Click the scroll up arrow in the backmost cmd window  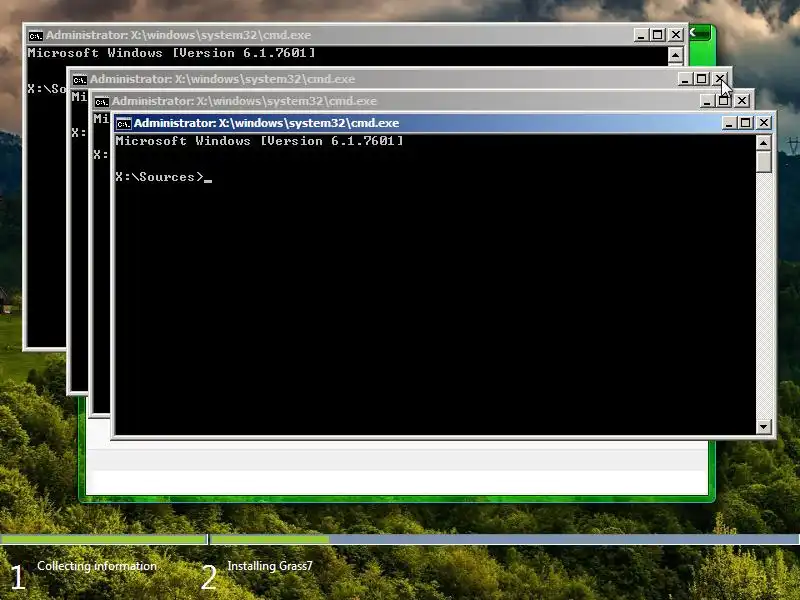click(676, 56)
